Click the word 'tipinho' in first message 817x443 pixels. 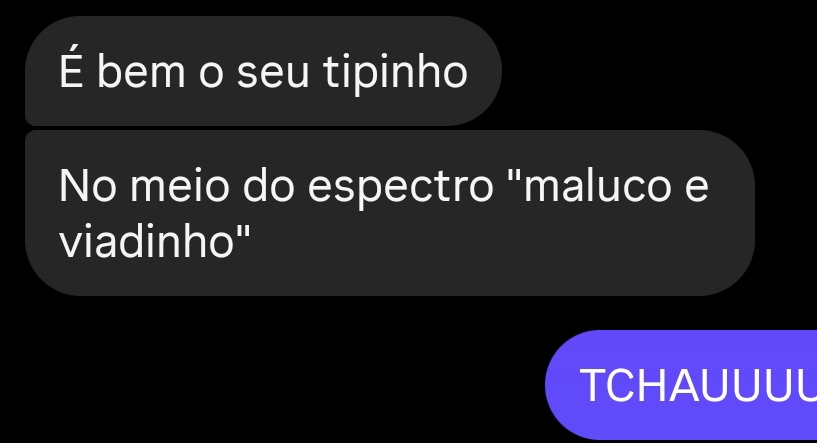pyautogui.click(x=395, y=73)
